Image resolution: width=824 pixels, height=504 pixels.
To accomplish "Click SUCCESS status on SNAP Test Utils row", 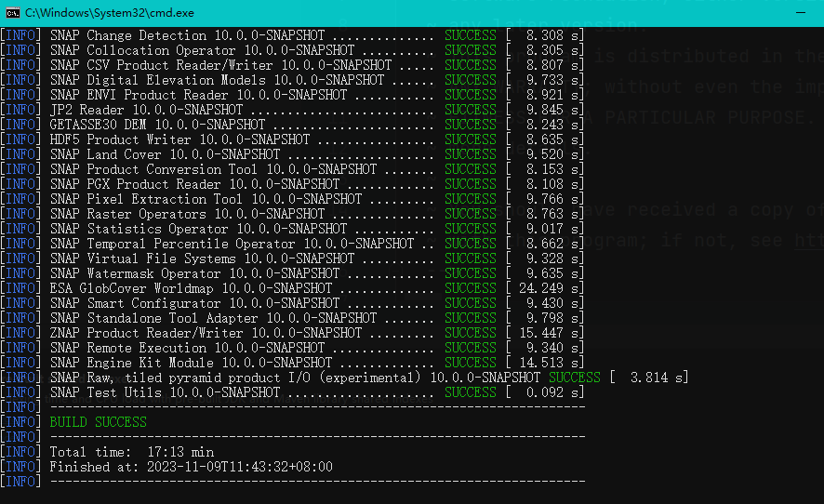I will [471, 392].
